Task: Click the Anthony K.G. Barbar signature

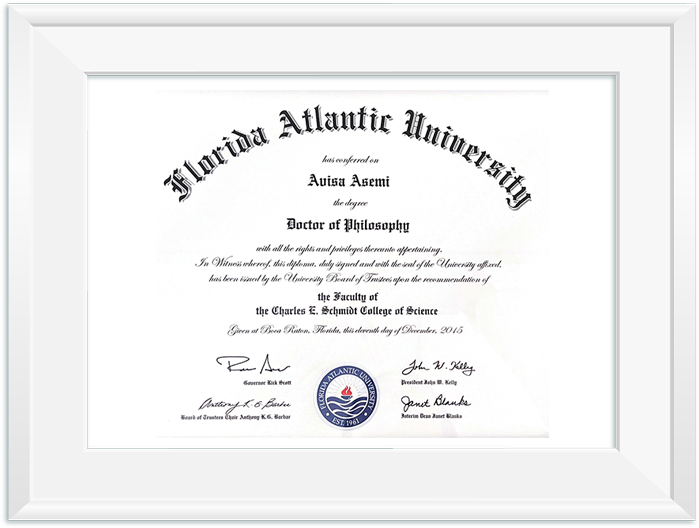Action: (244, 404)
